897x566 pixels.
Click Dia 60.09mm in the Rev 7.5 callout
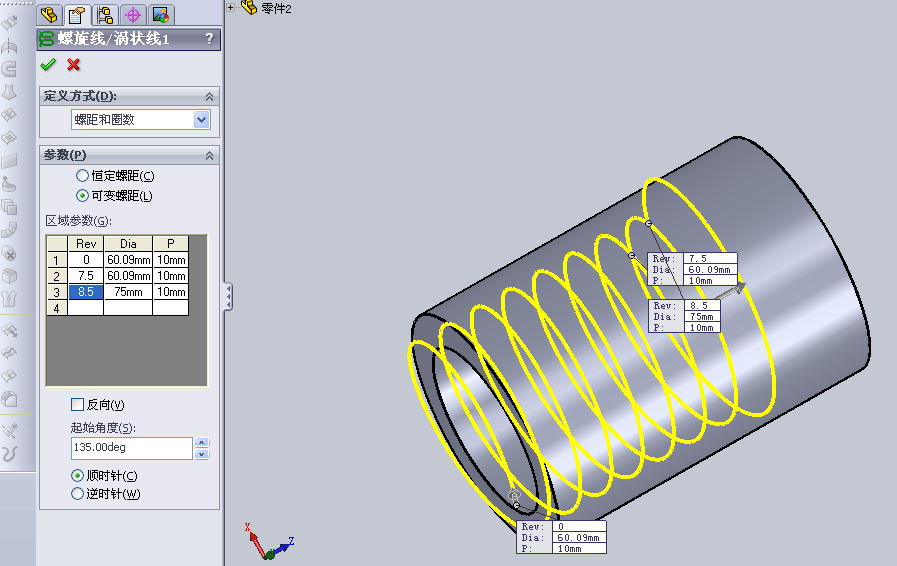(x=709, y=269)
